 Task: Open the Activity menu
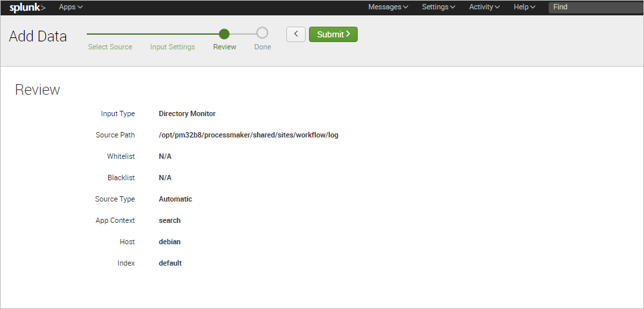point(485,7)
